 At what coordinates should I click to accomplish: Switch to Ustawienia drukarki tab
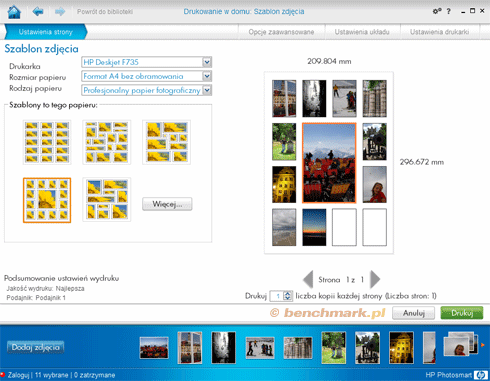pos(439,32)
